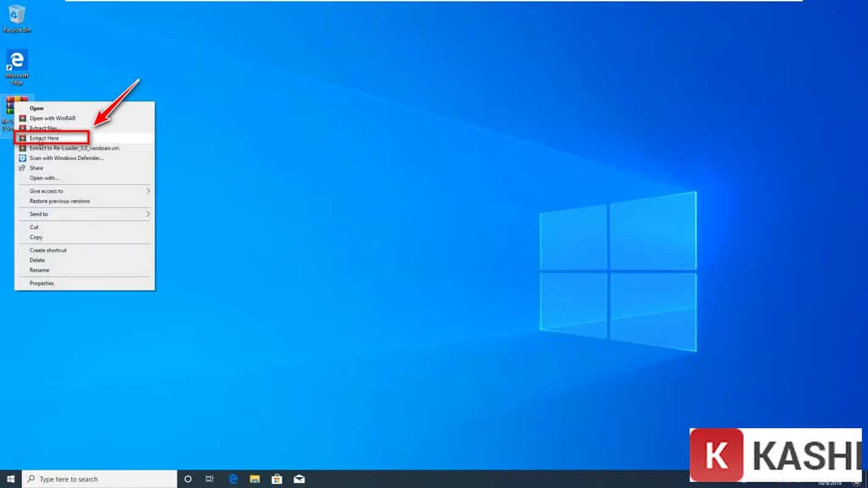This screenshot has height=488, width=868.
Task: Select Open with WinRAR
Action: [52, 118]
